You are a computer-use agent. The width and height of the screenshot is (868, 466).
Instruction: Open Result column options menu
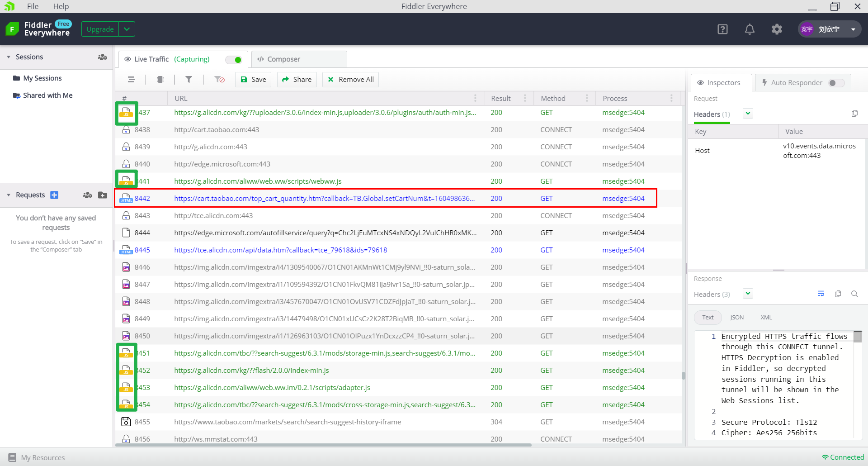click(x=525, y=98)
